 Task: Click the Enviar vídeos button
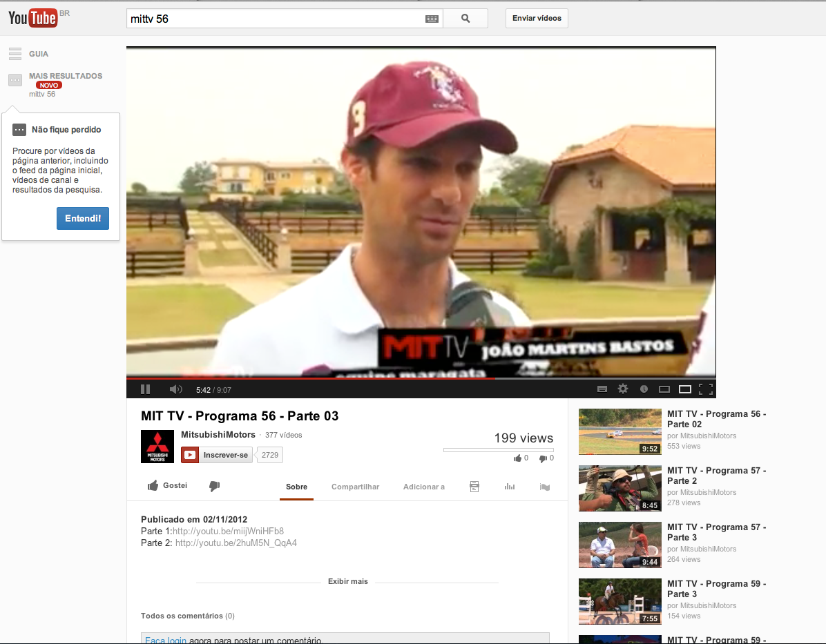click(x=537, y=18)
